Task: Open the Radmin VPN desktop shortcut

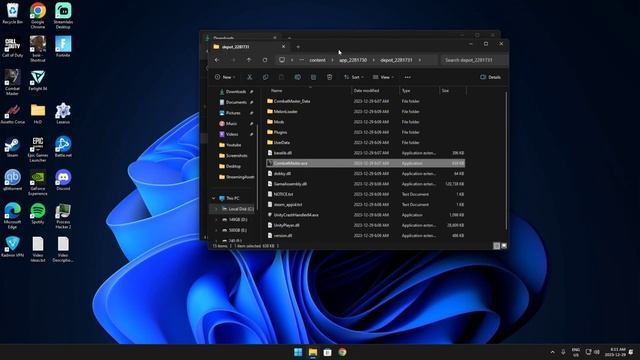Action: point(12,247)
